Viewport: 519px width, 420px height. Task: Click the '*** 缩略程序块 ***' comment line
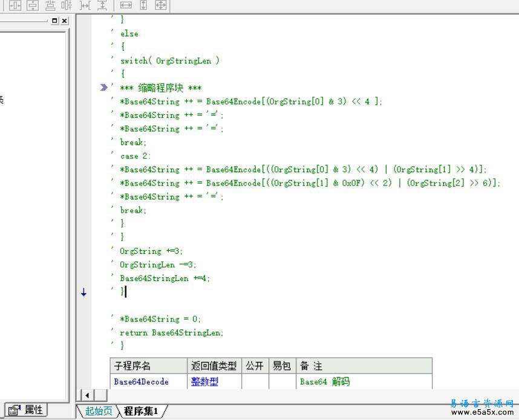click(x=160, y=88)
